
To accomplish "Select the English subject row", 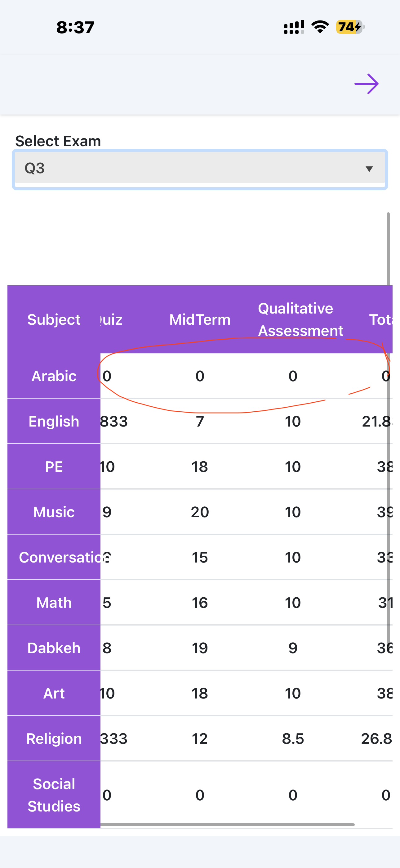I will tap(54, 421).
